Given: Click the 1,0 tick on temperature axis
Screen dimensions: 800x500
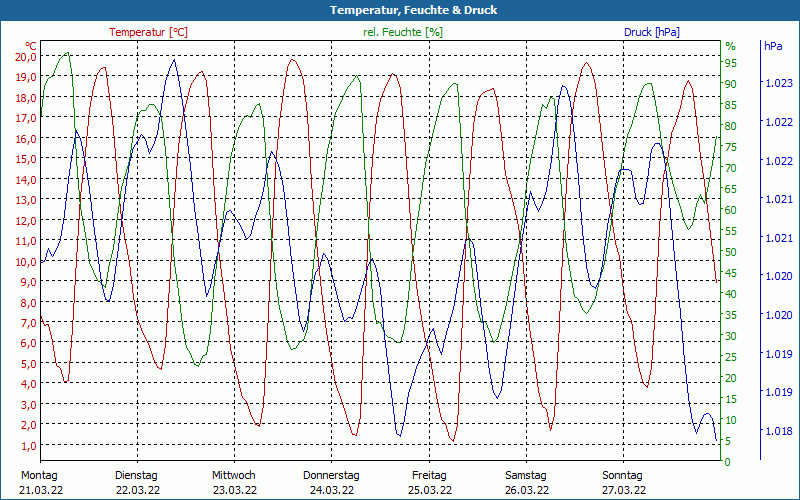Looking at the screenshot, I should [x=28, y=445].
